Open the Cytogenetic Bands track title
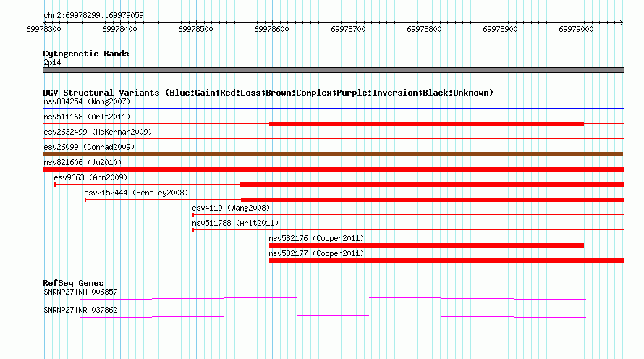This screenshot has width=644, height=359. tap(86, 54)
